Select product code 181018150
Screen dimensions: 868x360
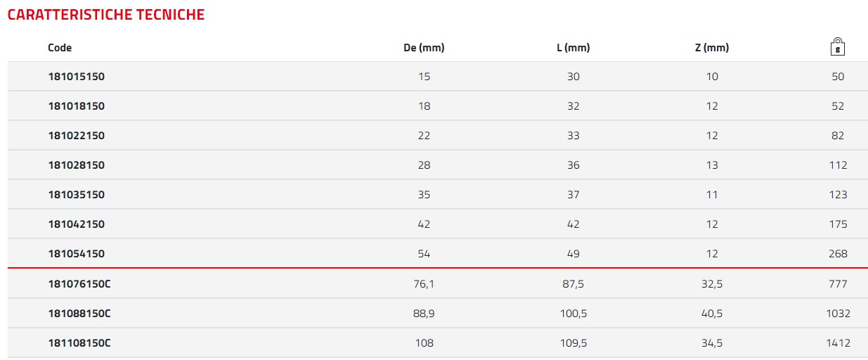pyautogui.click(x=76, y=106)
